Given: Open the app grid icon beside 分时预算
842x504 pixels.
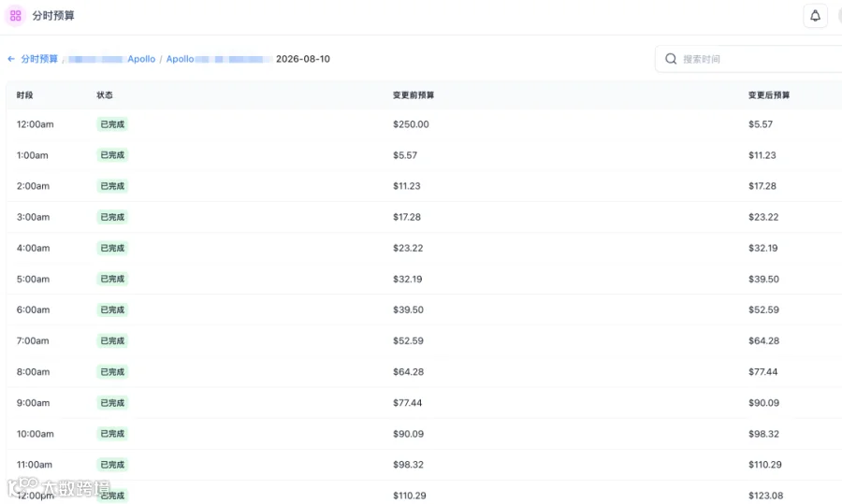Looking at the screenshot, I should (15, 16).
